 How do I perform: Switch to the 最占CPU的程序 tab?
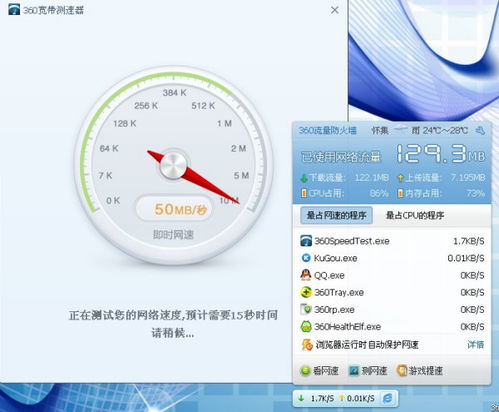415,215
